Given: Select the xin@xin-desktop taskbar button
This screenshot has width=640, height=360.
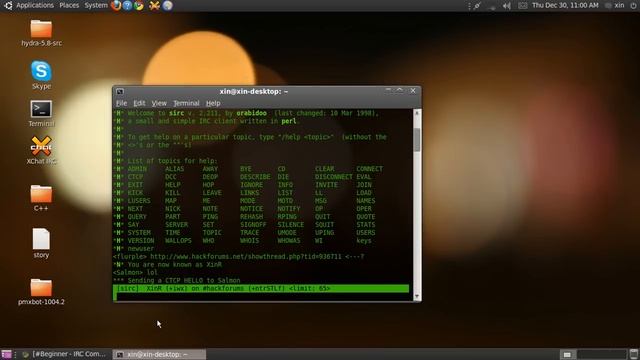Looking at the screenshot, I should 159,354.
